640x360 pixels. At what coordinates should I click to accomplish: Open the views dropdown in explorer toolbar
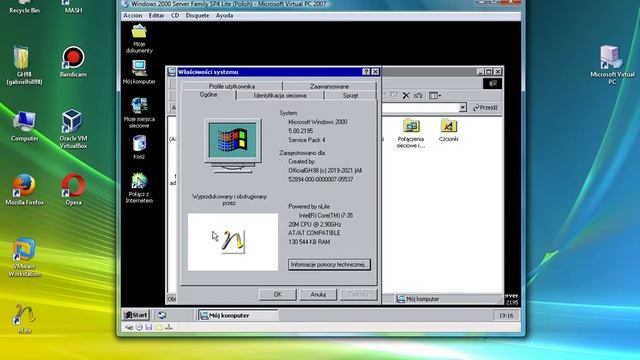[x=435, y=96]
